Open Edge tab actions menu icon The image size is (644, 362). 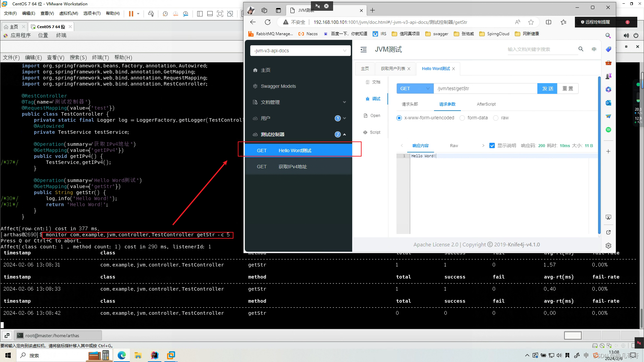278,10
